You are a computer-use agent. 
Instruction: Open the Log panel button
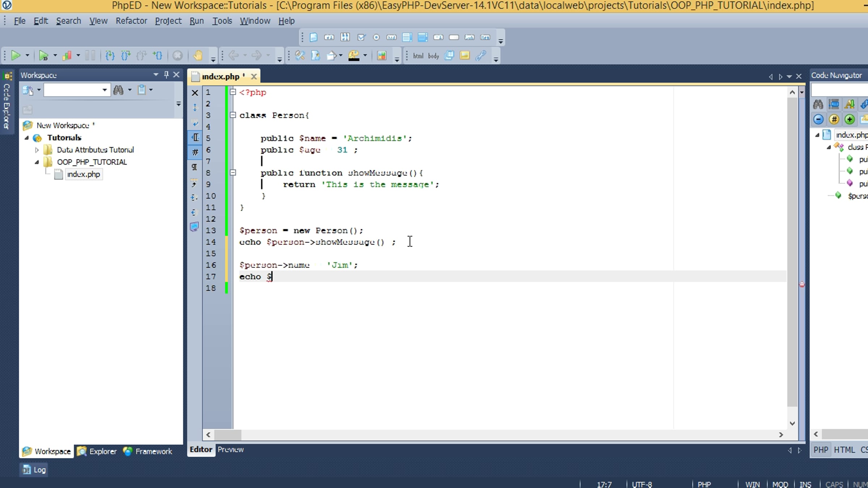[34, 470]
